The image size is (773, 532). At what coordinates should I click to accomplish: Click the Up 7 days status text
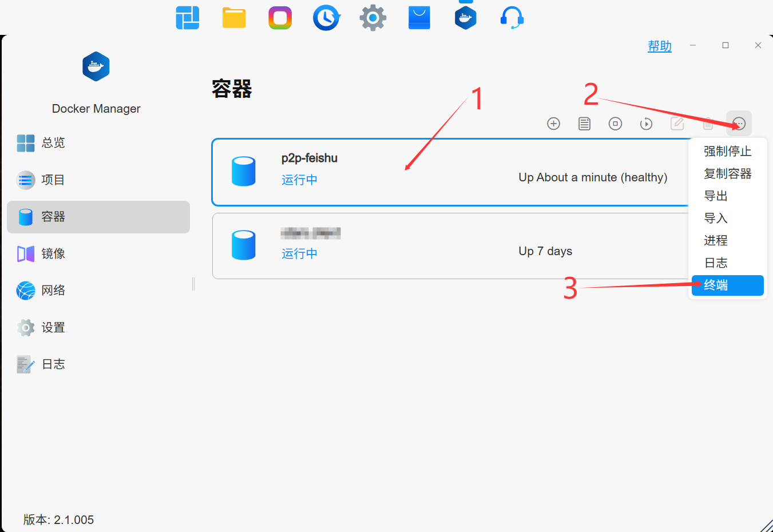click(x=545, y=251)
